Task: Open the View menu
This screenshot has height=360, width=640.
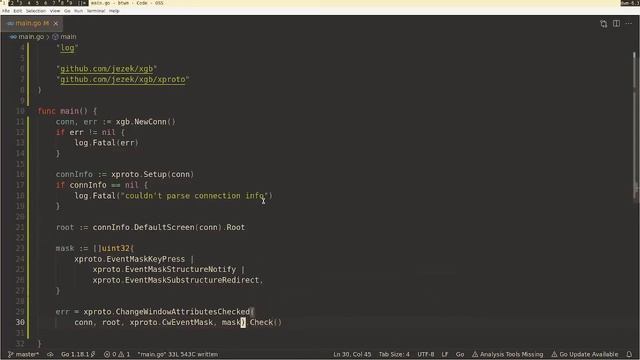Action: (55, 11)
